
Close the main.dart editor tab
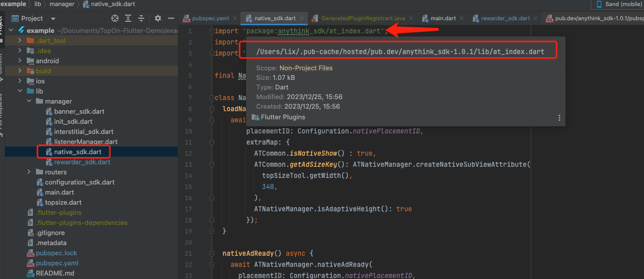coord(463,19)
